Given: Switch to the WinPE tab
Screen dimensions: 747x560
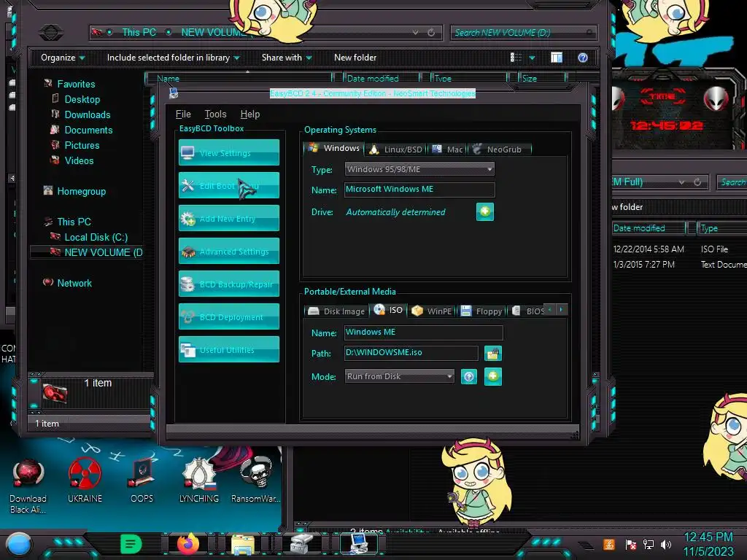Looking at the screenshot, I should (x=432, y=311).
